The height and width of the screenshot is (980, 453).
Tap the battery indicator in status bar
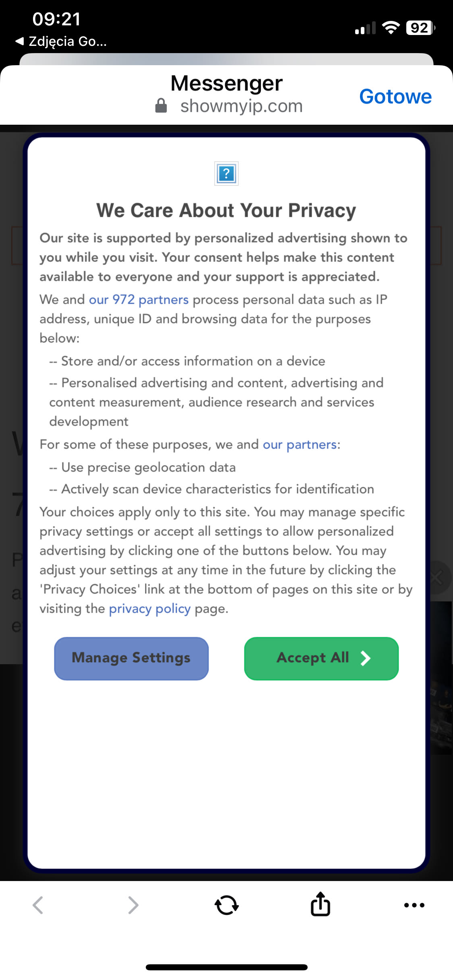(420, 28)
